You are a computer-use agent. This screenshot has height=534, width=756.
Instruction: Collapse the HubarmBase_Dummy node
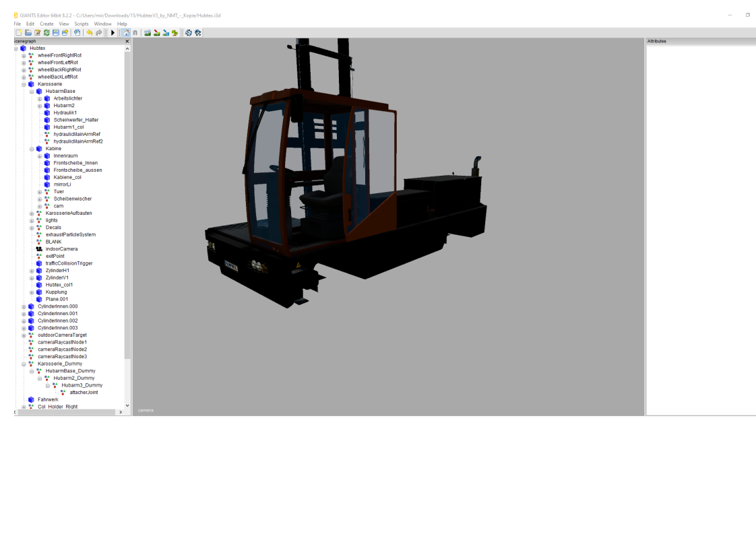point(32,371)
